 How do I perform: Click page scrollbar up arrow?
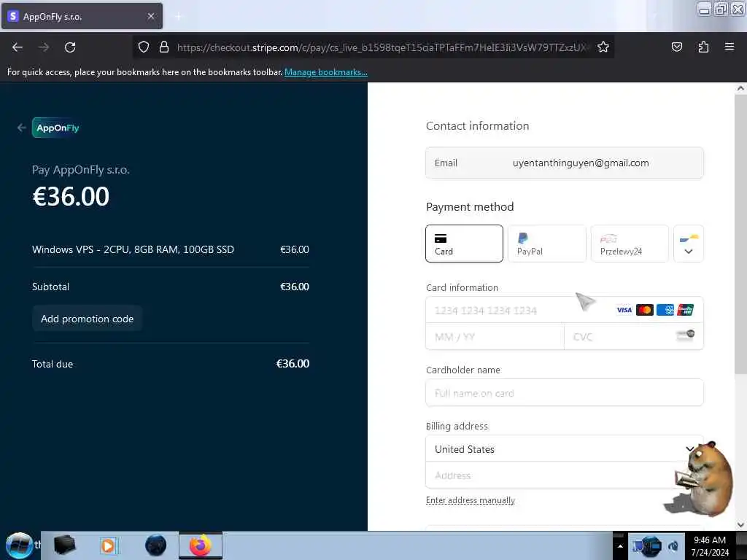(x=740, y=88)
